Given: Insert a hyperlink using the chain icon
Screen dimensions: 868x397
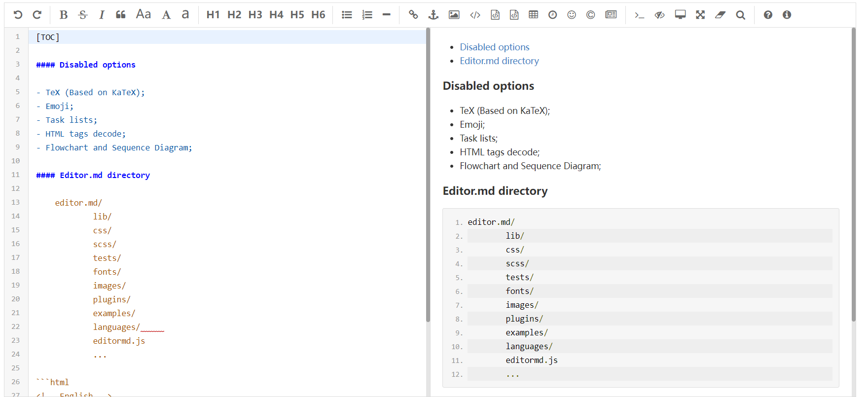Looking at the screenshot, I should [x=413, y=15].
